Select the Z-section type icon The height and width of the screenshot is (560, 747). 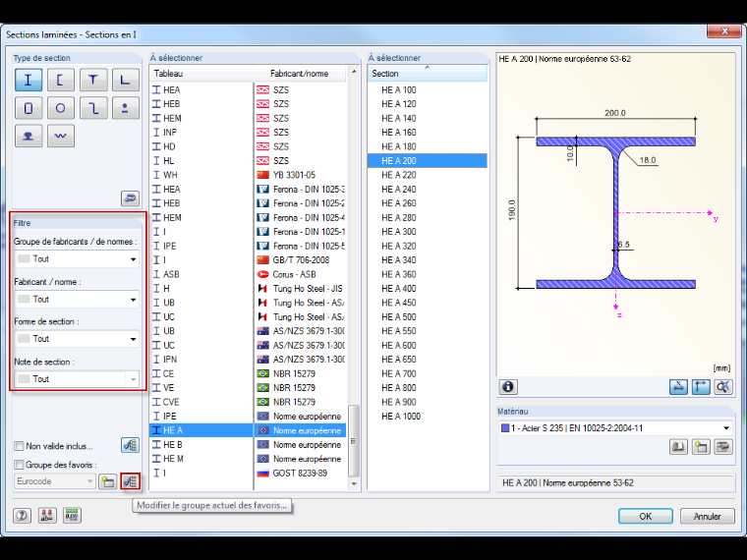93,108
